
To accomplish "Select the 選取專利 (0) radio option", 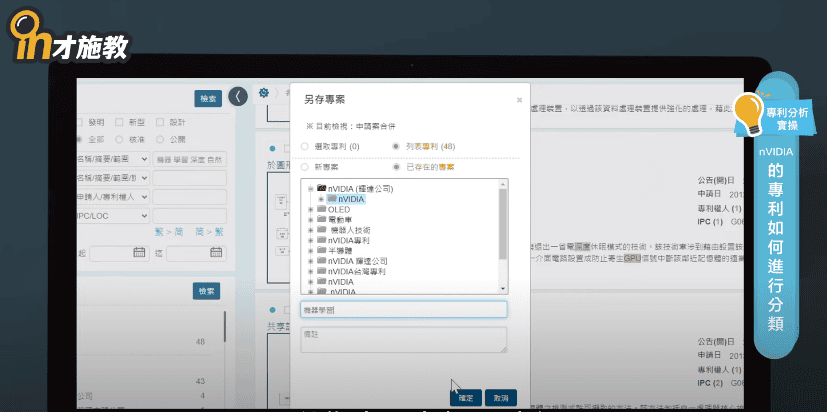I will pyautogui.click(x=305, y=146).
